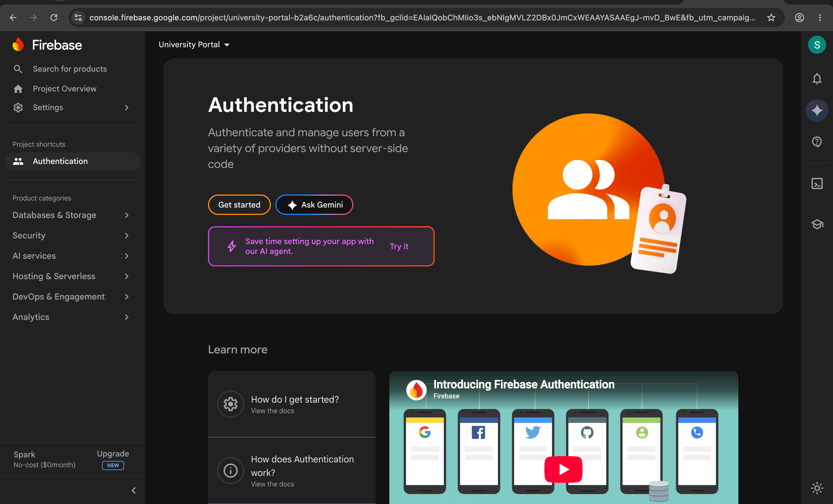Open the learning graduation cap icon

[x=817, y=224]
